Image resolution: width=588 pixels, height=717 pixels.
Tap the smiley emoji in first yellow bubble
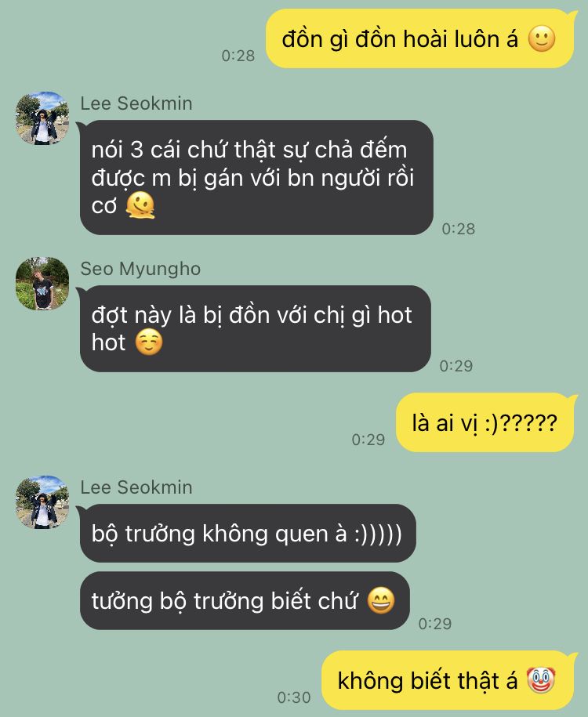point(542,38)
